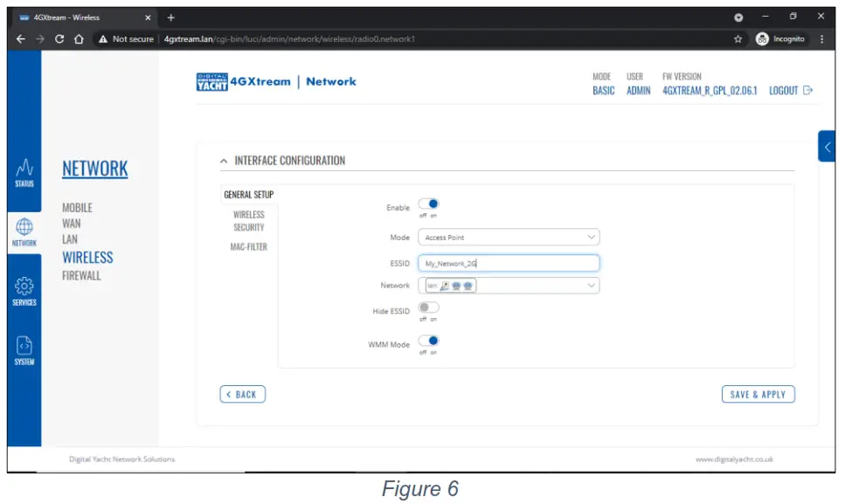Click the tab search dropdown icon
Viewport: 845px width, 504px height.
click(x=738, y=17)
